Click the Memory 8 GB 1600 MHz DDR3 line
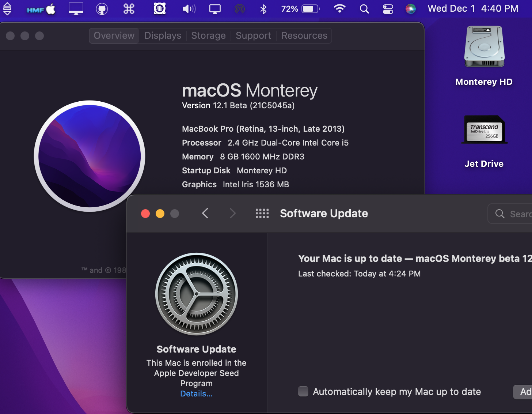 point(243,157)
